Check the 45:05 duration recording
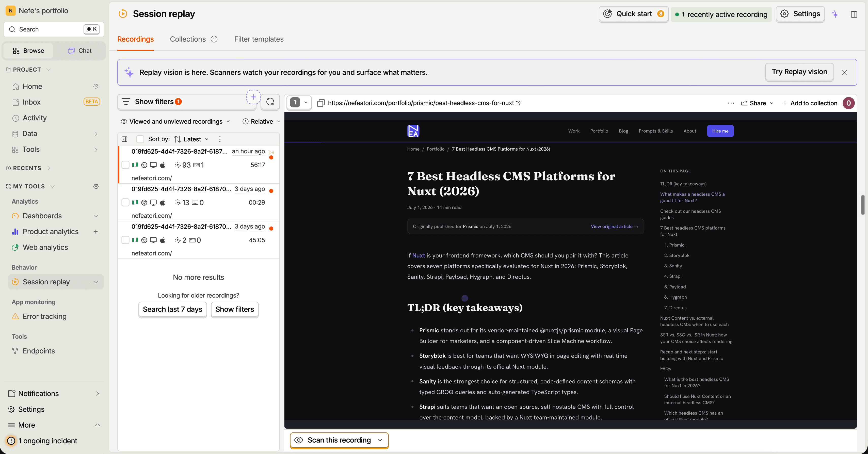Viewport: 868px width, 454px height. [x=125, y=240]
